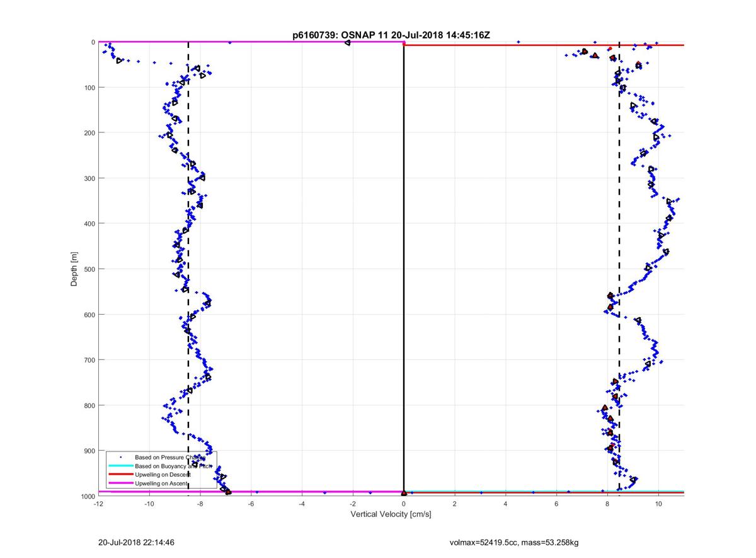This screenshot has height=558, width=756.
Task: Click depth axis tick label '200'
Action: (x=89, y=133)
